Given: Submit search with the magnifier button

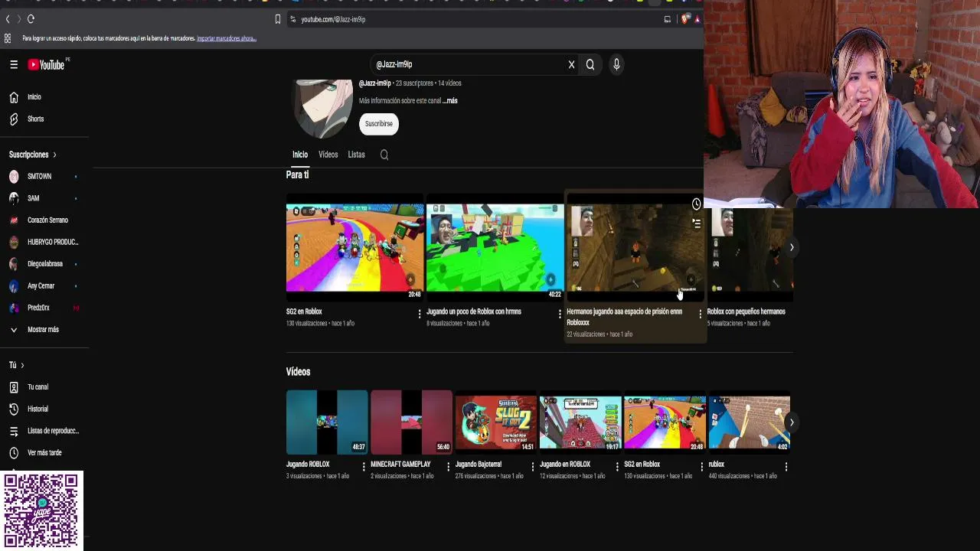Looking at the screenshot, I should coord(590,65).
